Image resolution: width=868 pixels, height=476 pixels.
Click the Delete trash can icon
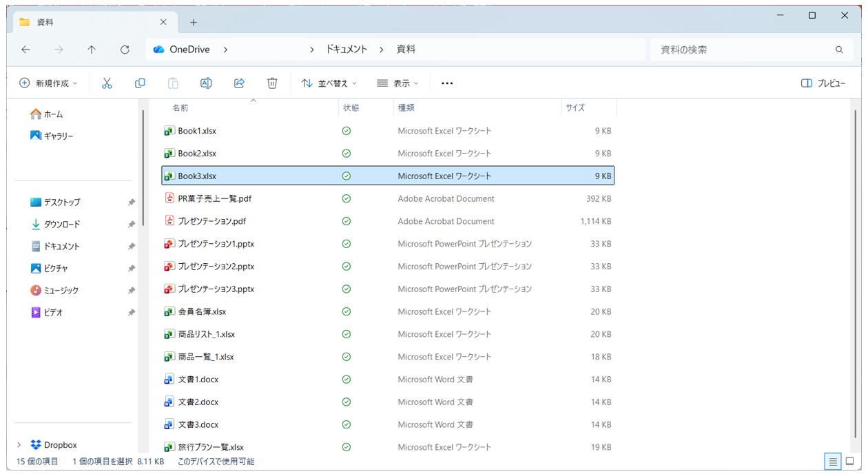[x=272, y=83]
